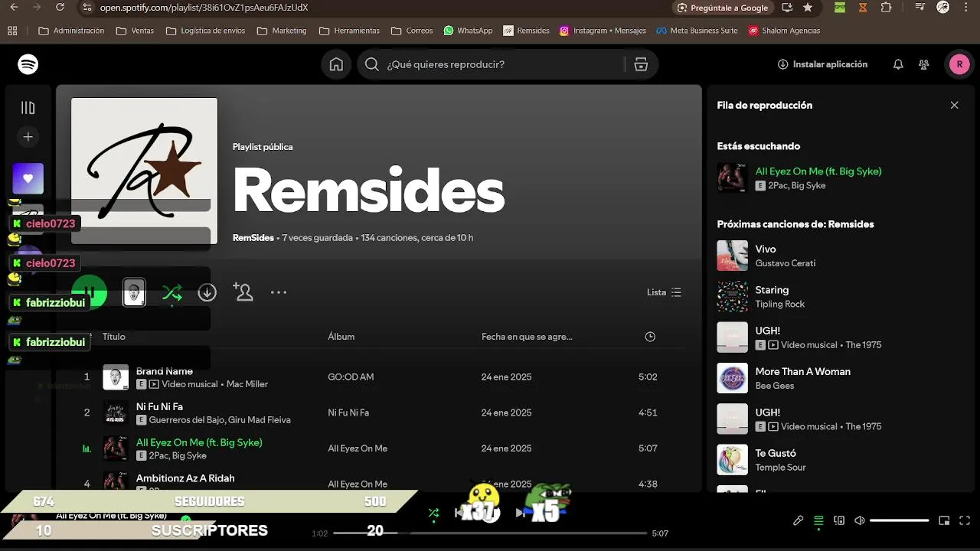This screenshot has width=980, height=551.
Task: Seek in playback progress bar
Action: pos(490,533)
